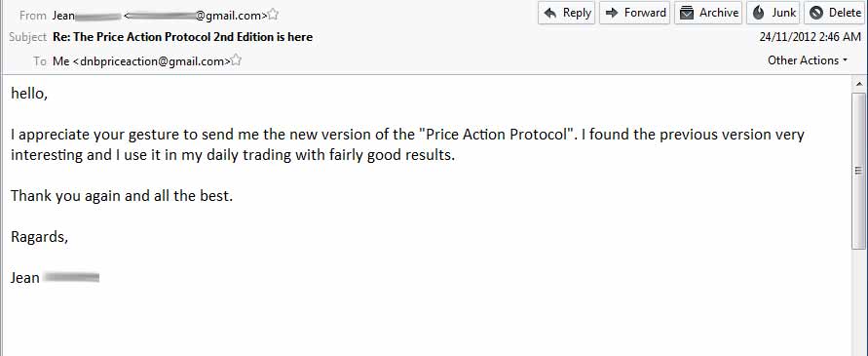The height and width of the screenshot is (356, 868).
Task: Click the Junk flame icon
Action: click(758, 13)
